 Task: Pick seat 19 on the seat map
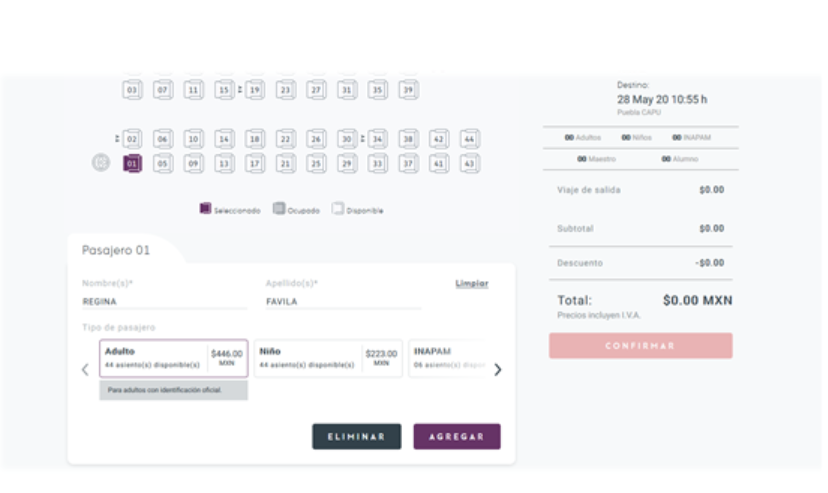click(x=255, y=89)
